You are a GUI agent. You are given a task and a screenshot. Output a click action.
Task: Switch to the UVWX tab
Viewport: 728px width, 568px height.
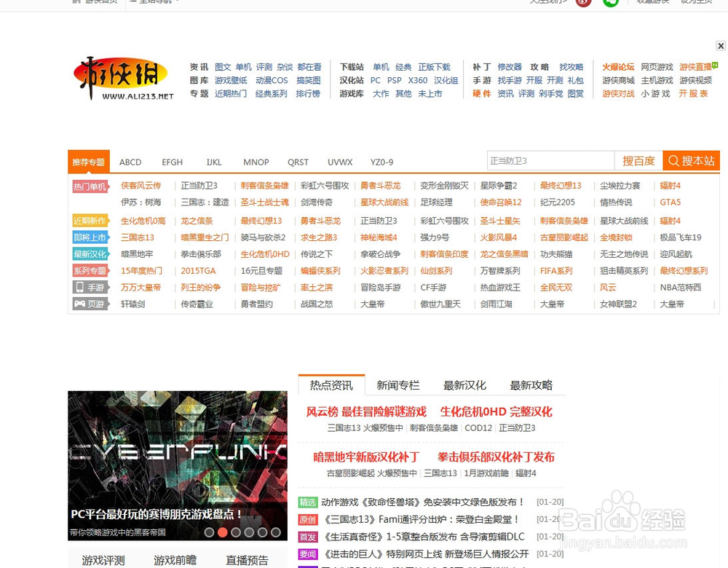coord(340,162)
